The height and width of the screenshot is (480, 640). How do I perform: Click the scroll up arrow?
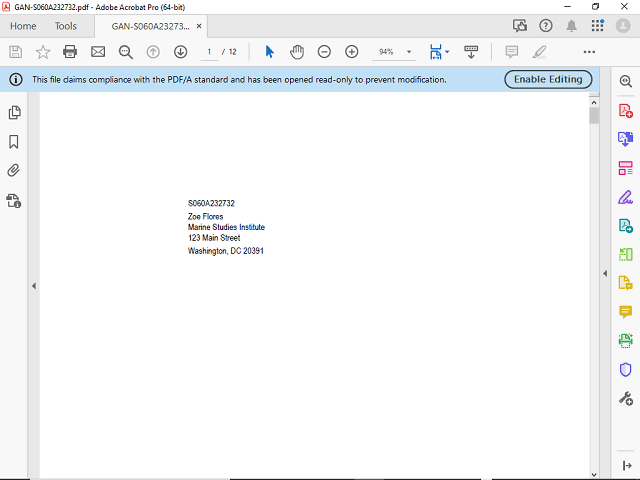pos(594,102)
